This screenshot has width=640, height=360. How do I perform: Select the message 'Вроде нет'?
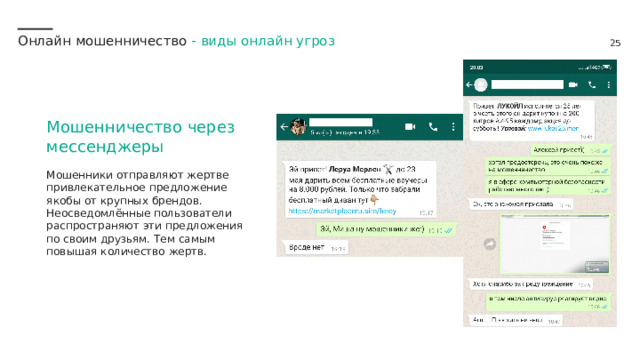[316, 247]
